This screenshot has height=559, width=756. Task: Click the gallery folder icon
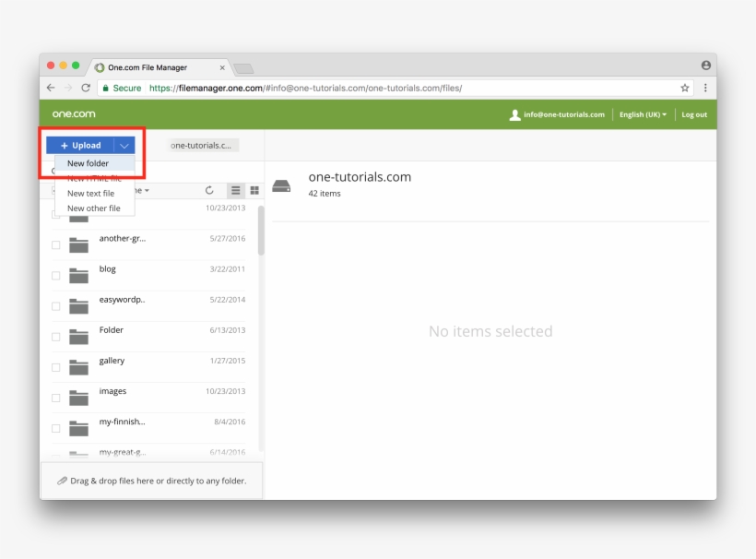tap(78, 367)
